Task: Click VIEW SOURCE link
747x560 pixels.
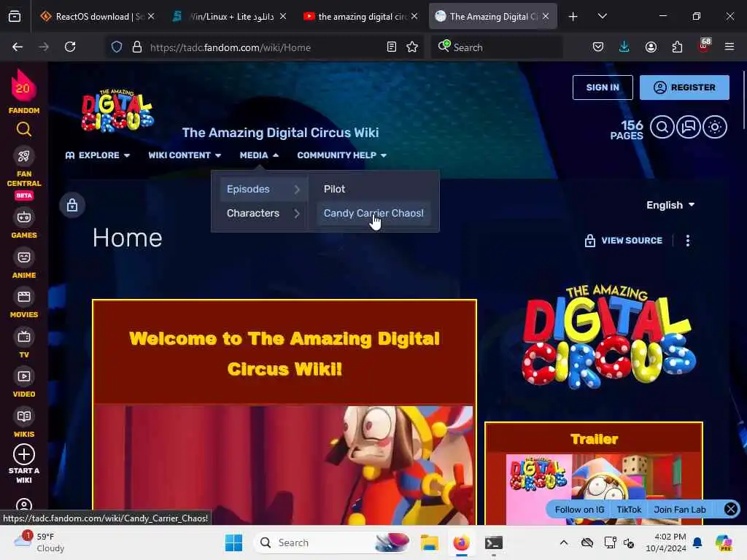Action: click(624, 241)
